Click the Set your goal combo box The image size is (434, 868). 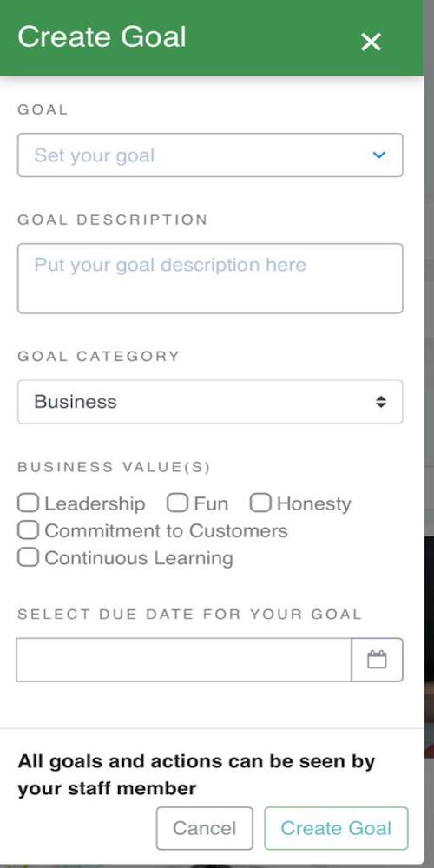tap(210, 155)
